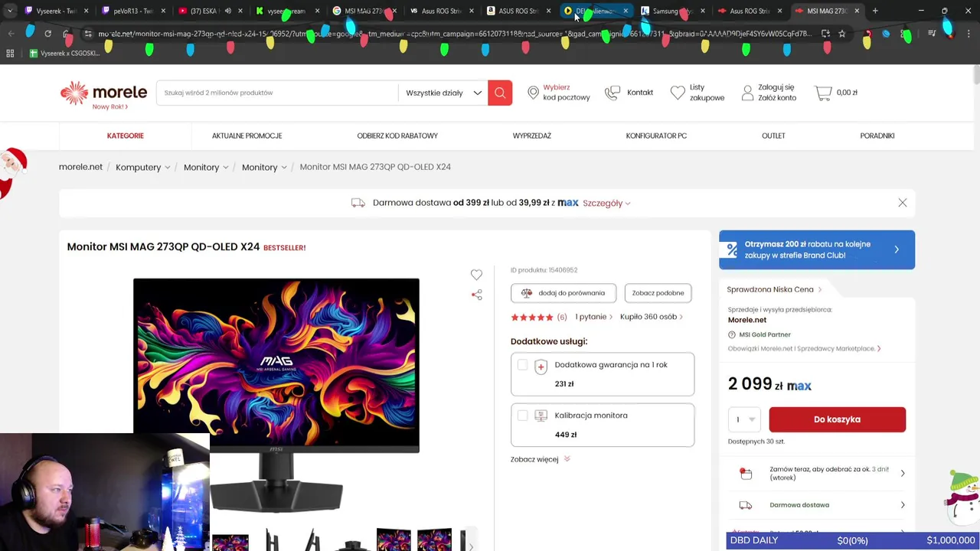Image resolution: width=980 pixels, height=551 pixels.
Task: Open WYPRZEDAŻ menu item
Action: (532, 135)
